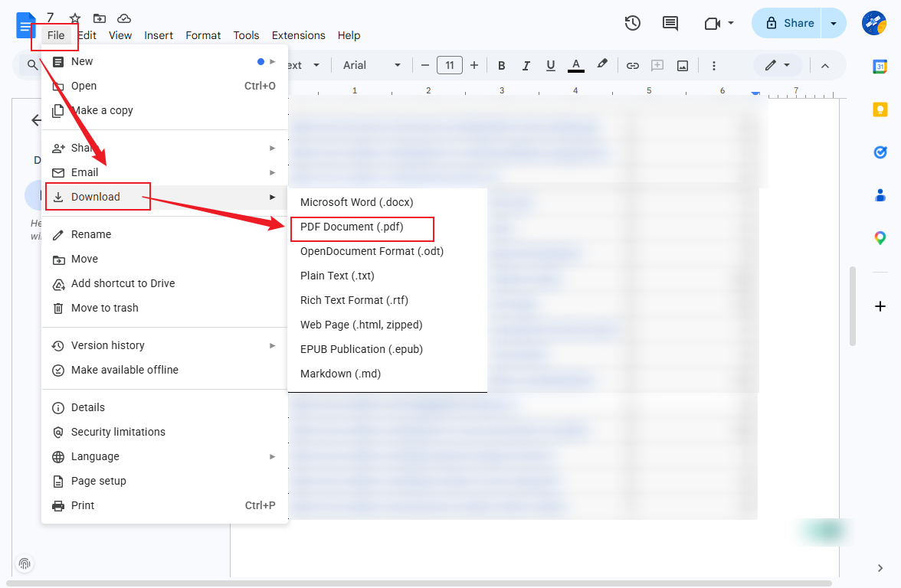Open Google Calendar from the side panel

click(880, 68)
